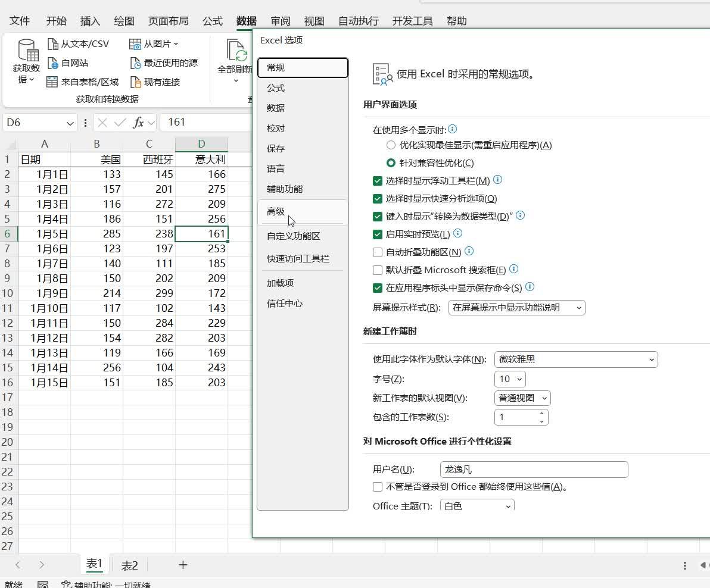The image size is (710, 588).
Task: Click info icon beside 自动折叠功能区
Action: click(x=469, y=251)
